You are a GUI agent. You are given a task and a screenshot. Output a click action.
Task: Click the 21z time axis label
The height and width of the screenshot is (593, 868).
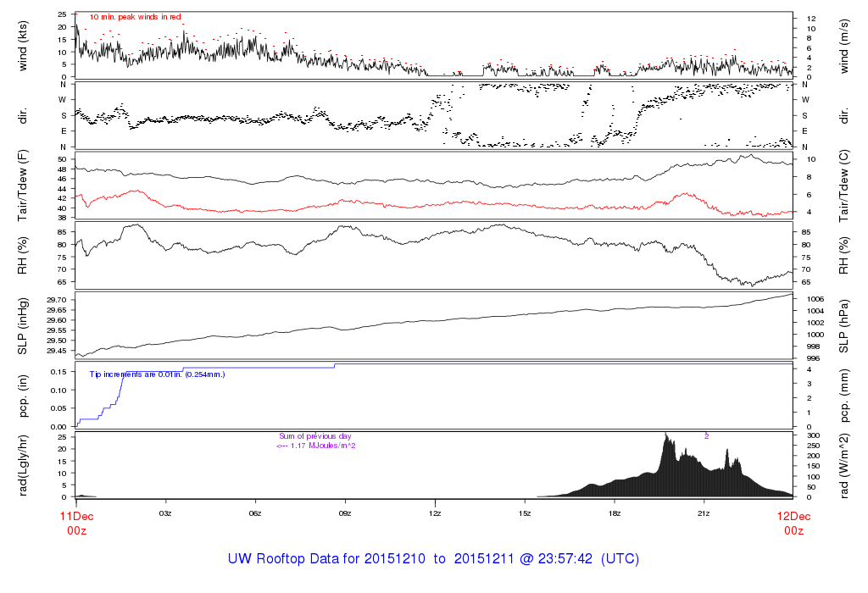pos(704,513)
